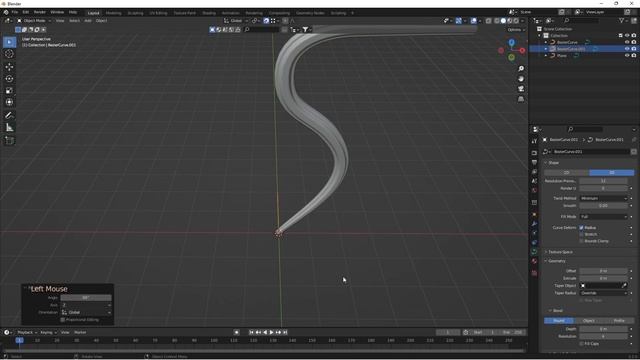Open the Output properties tab
Image resolution: width=640 pixels, height=360 pixels.
coord(534,162)
